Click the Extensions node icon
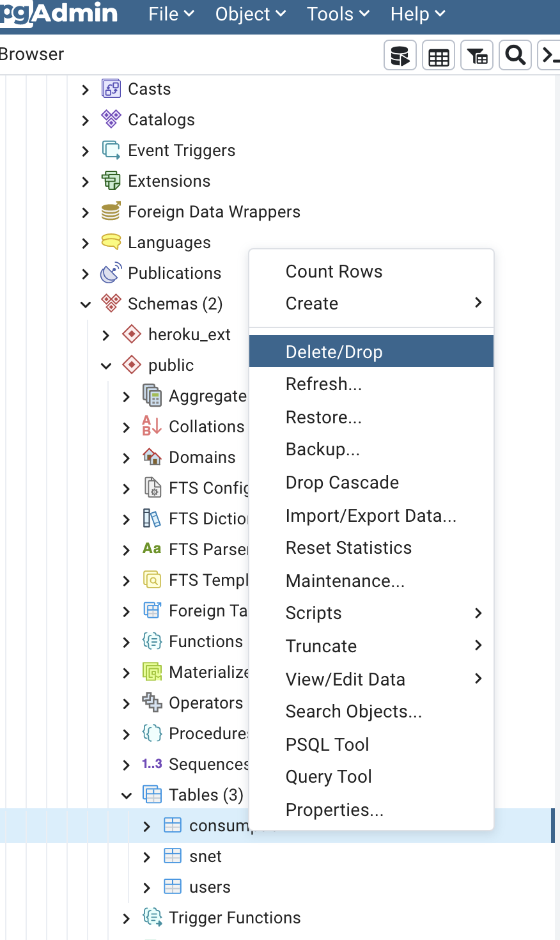Screen dimensions: 560x940 [x=111, y=181]
